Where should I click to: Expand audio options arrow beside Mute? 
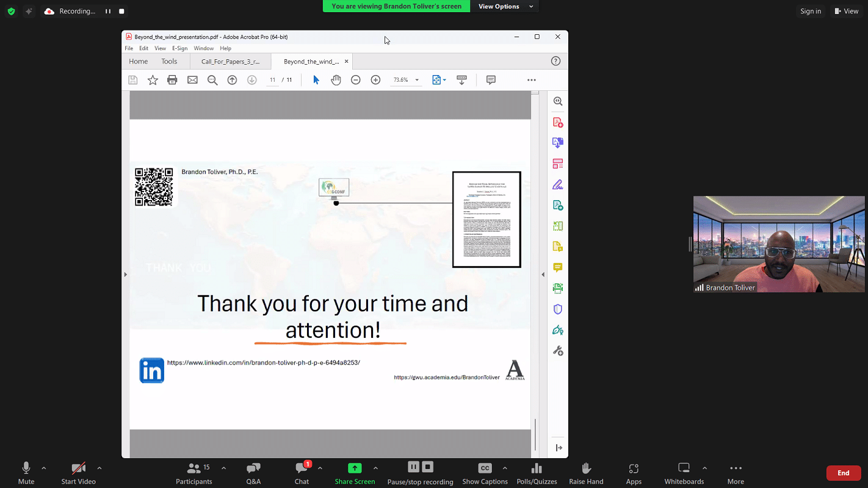pyautogui.click(x=43, y=468)
